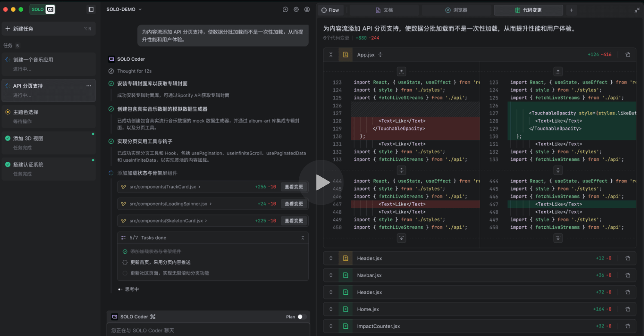Screen dimensions: 644x336
Task: Click 查看变更 for TrackCard.jsx
Action: pos(294,187)
